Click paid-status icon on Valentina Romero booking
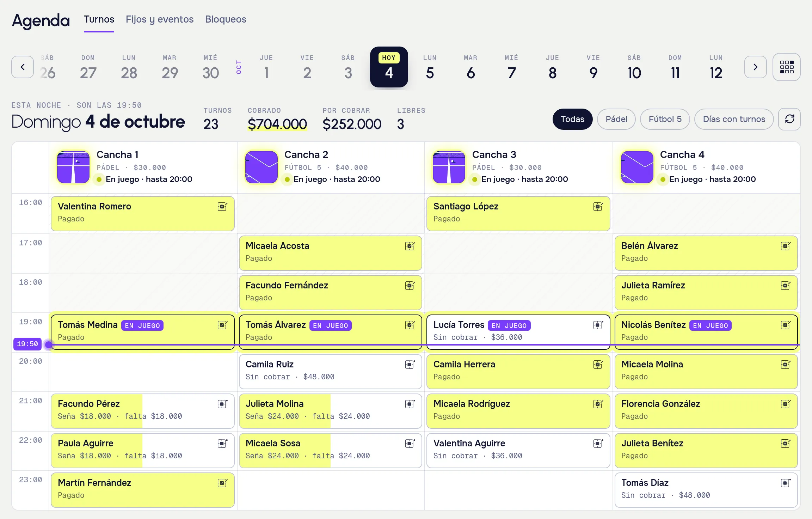Screen dimensions: 812x519 click(x=222, y=206)
